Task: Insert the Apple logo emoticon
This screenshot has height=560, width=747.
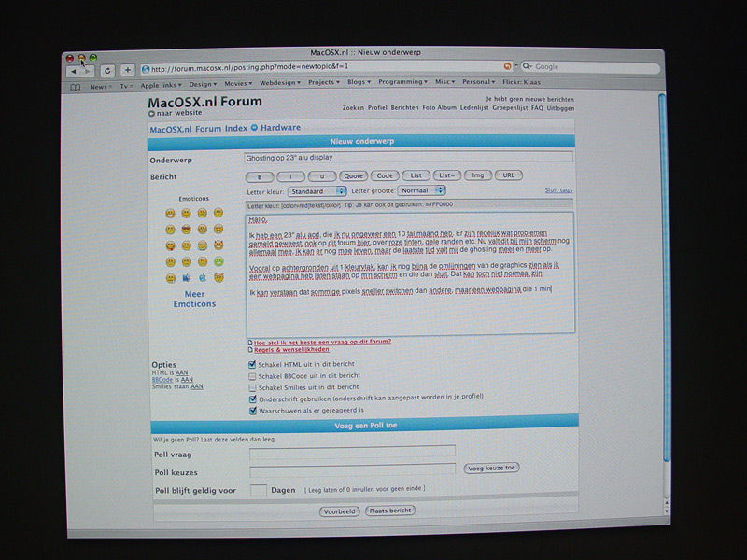Action: 202,277
